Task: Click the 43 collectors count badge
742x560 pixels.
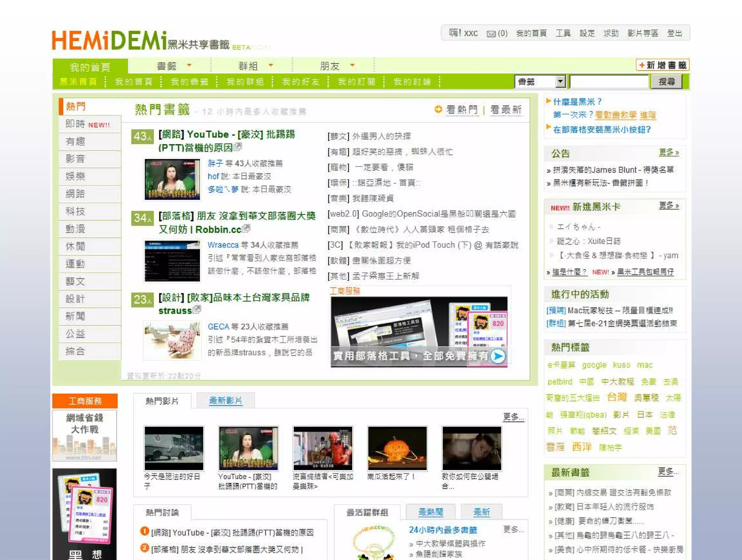Action: coord(142,137)
